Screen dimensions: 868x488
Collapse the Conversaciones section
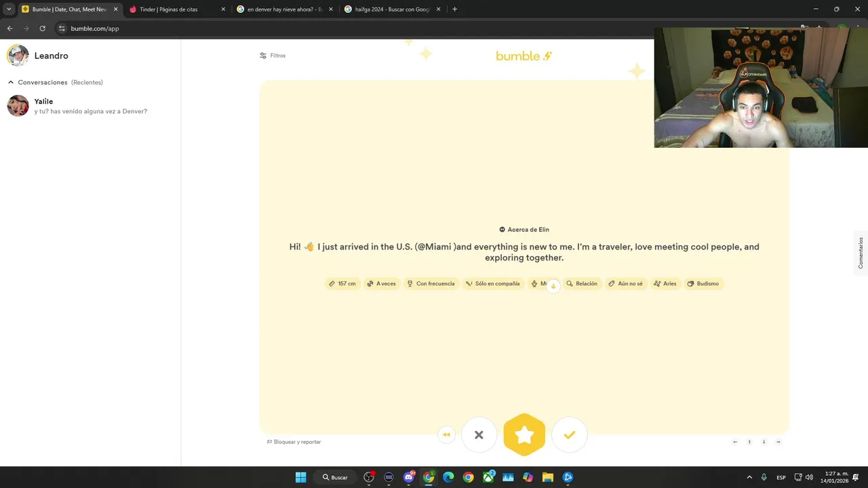point(11,82)
